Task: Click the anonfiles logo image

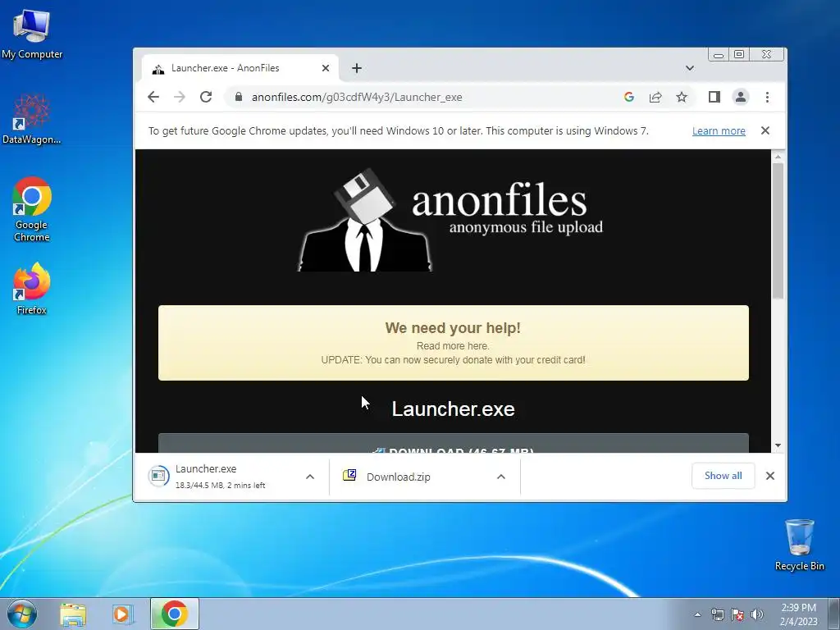Action: coord(450,220)
